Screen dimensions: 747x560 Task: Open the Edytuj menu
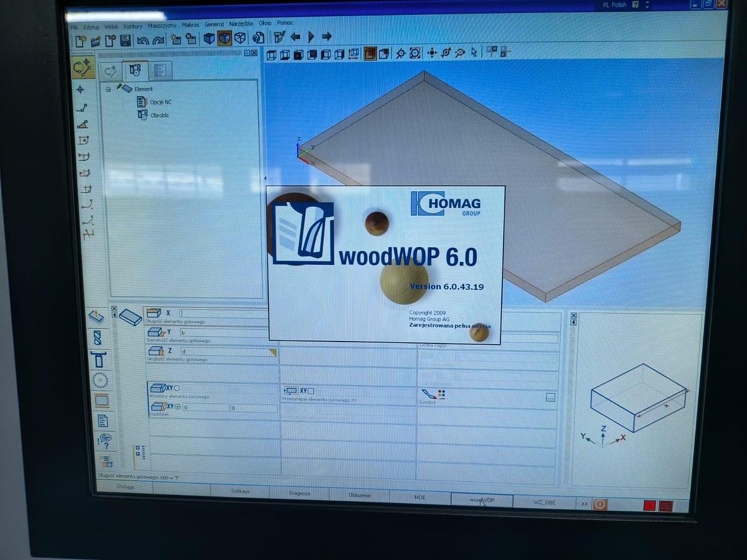pyautogui.click(x=91, y=27)
